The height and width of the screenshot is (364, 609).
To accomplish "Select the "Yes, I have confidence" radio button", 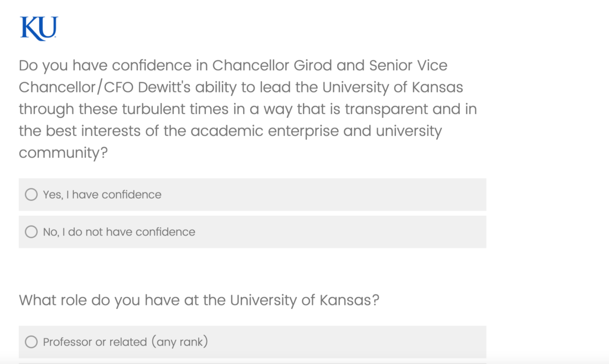I will point(32,195).
